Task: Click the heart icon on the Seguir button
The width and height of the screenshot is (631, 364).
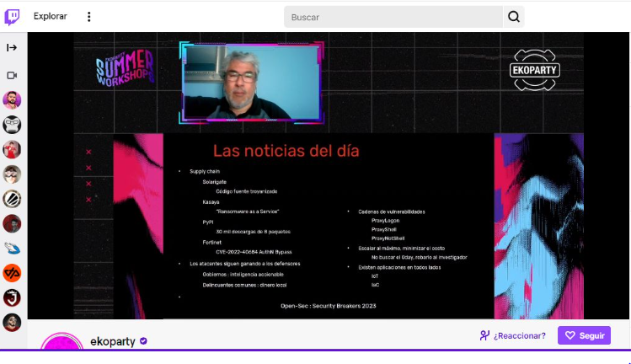Action: (570, 335)
